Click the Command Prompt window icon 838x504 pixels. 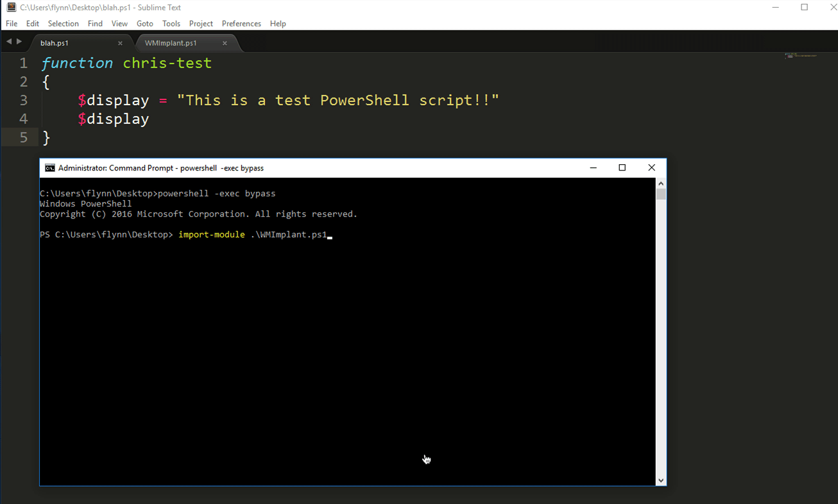(50, 168)
